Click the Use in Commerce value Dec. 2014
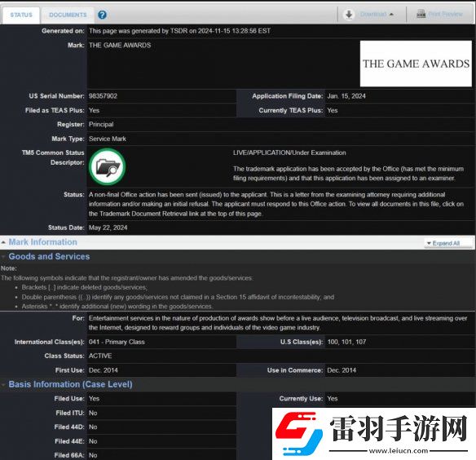This screenshot has height=460, width=476. pyautogui.click(x=342, y=370)
